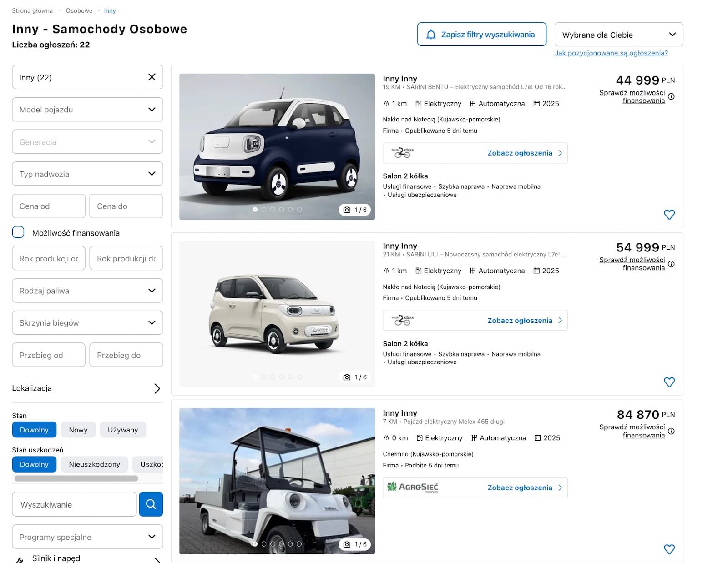The image size is (728, 563).
Task: Click info icon next to 44 999 PLN financing
Action: pyautogui.click(x=672, y=96)
